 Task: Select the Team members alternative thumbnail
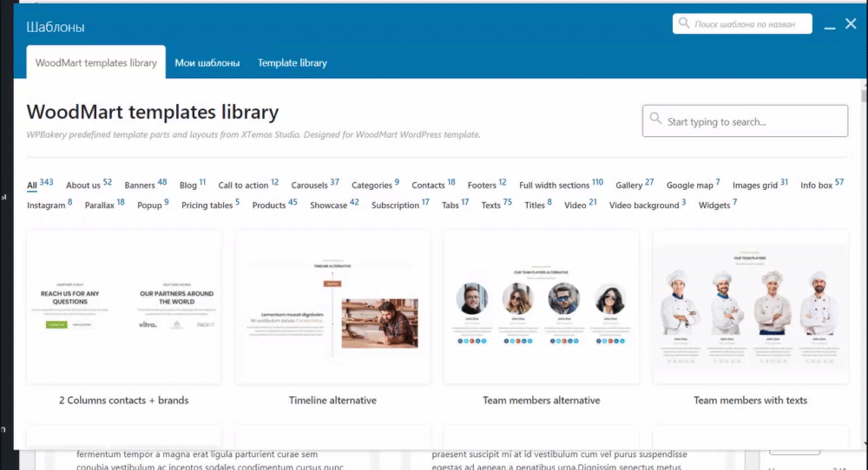[541, 308]
